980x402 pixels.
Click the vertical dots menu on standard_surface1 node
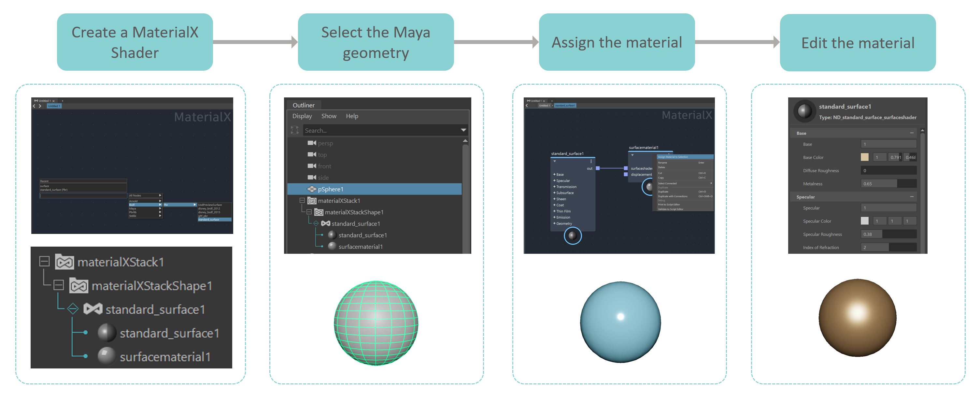[591, 161]
